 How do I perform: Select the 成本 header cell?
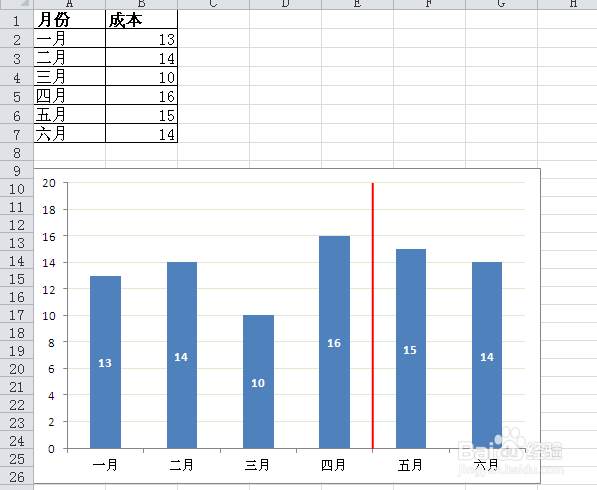[x=141, y=19]
